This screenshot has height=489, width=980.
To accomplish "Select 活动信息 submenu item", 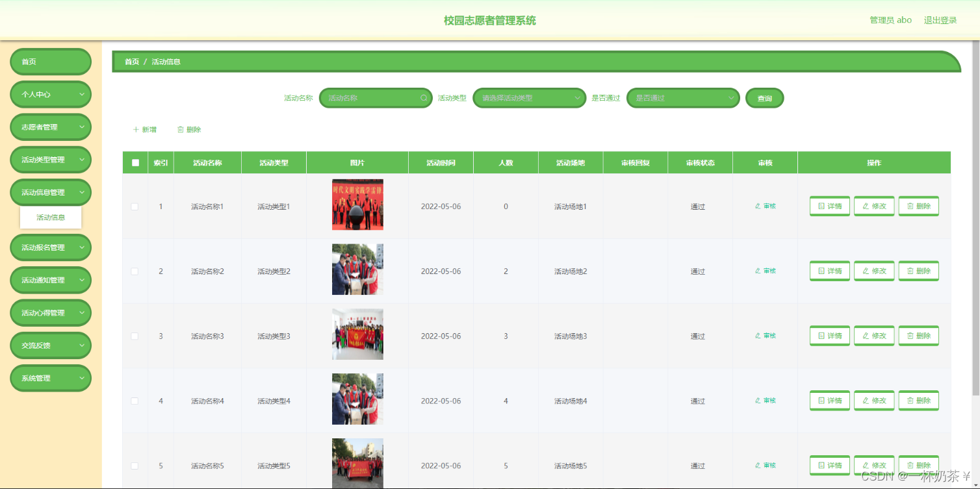I will coord(51,218).
